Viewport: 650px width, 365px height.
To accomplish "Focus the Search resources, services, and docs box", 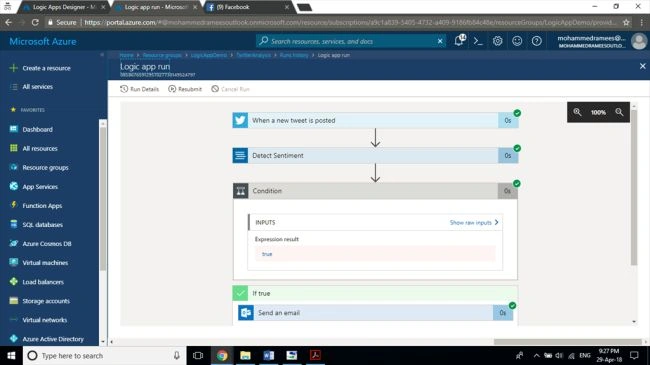I will pyautogui.click(x=350, y=41).
